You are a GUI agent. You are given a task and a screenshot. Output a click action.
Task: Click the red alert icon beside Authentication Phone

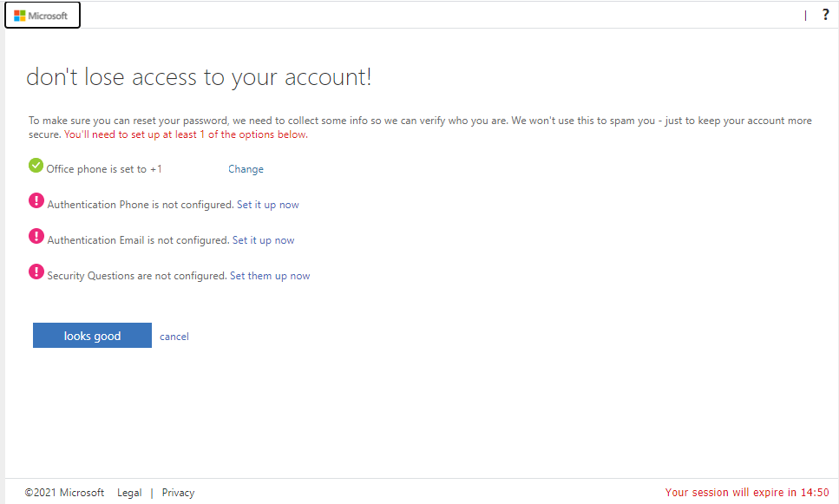(x=36, y=200)
